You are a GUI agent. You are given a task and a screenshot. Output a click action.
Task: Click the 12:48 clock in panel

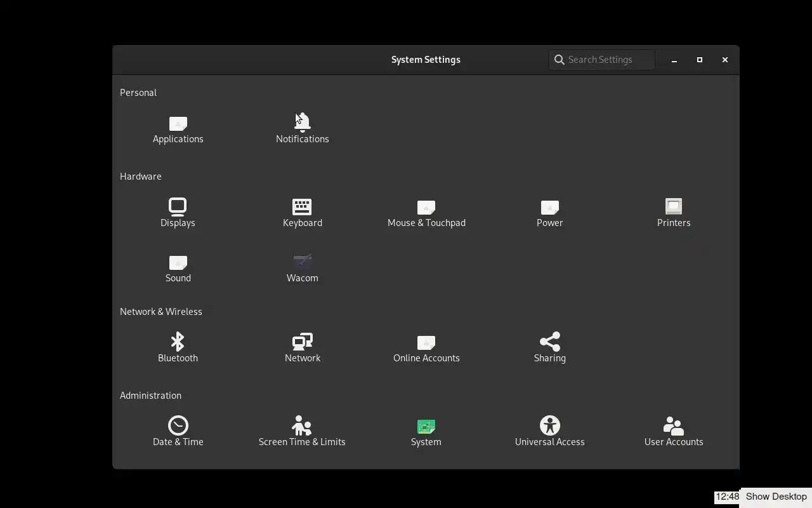[728, 497]
